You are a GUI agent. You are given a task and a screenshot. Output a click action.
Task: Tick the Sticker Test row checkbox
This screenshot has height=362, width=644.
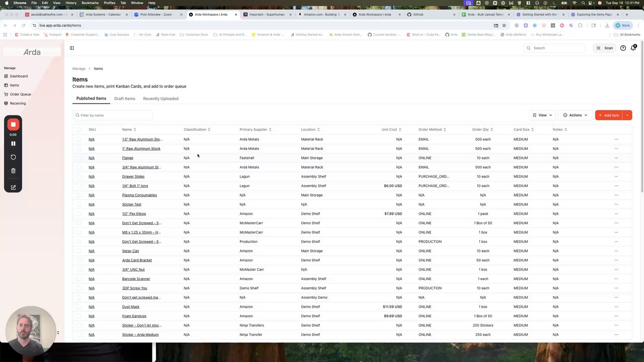[x=78, y=205]
